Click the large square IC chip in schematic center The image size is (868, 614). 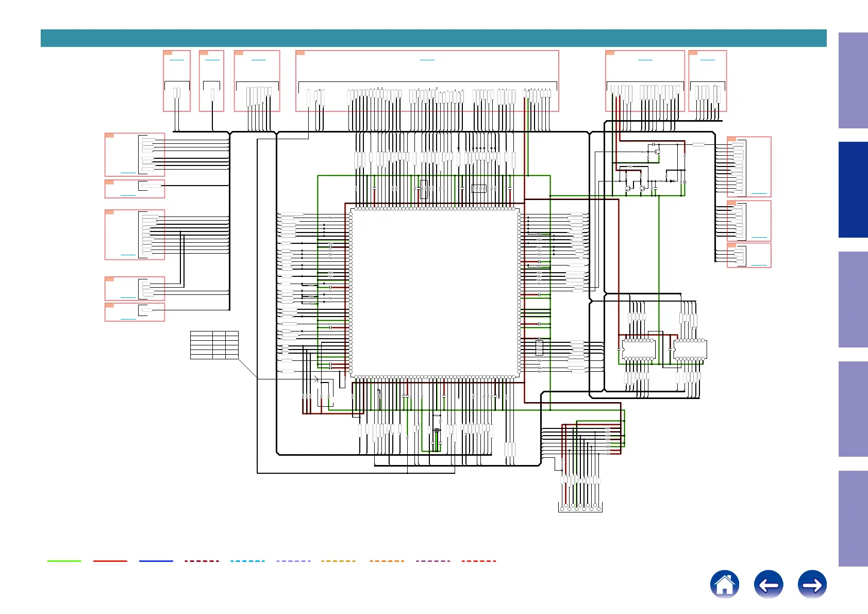tap(435, 293)
